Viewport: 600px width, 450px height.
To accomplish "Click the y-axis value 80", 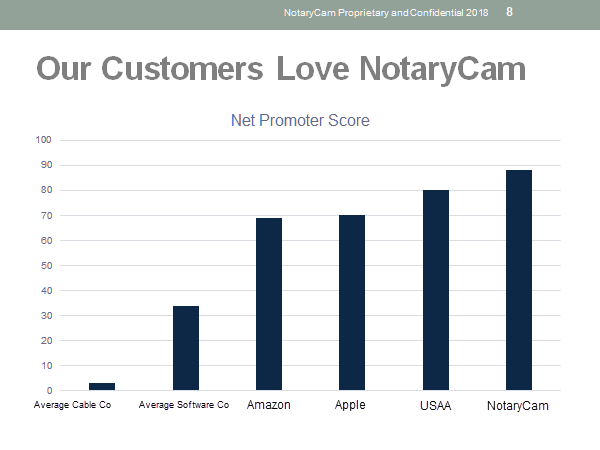I will [46, 190].
